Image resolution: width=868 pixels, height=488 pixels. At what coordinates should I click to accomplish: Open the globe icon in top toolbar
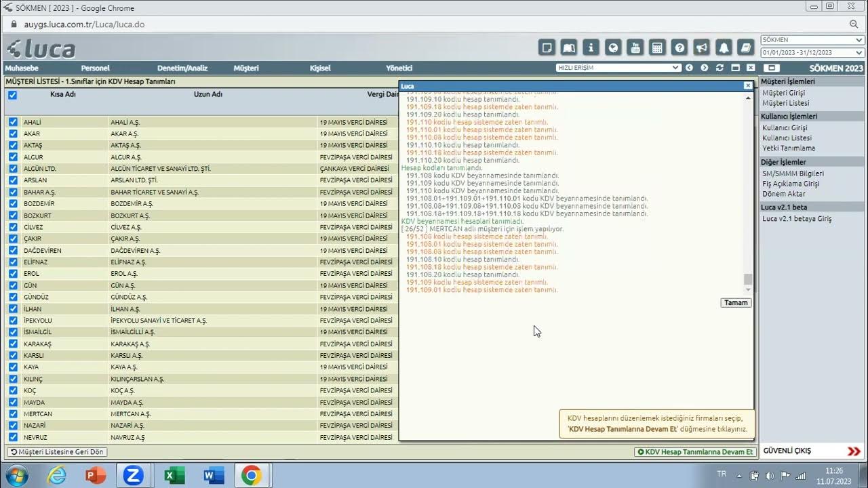(613, 47)
